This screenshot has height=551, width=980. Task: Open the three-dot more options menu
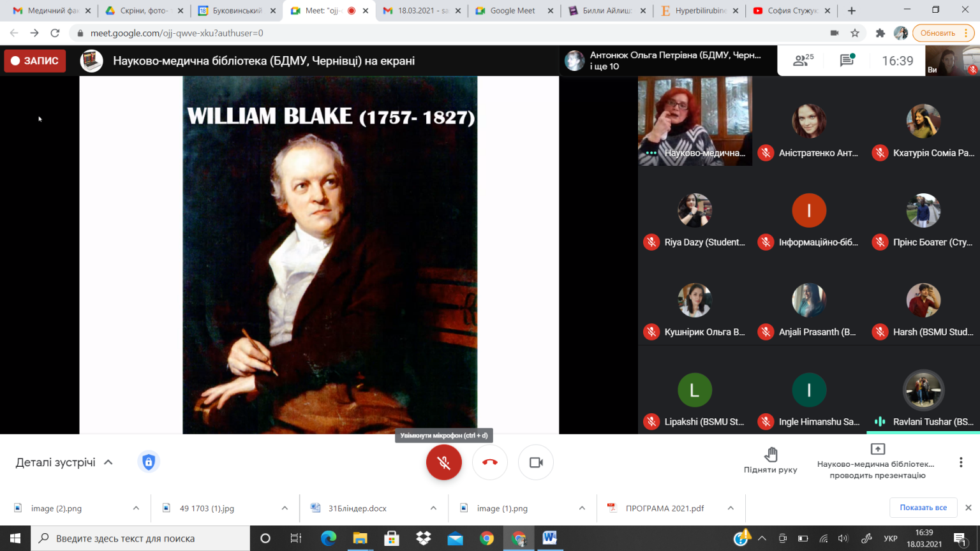click(x=960, y=462)
